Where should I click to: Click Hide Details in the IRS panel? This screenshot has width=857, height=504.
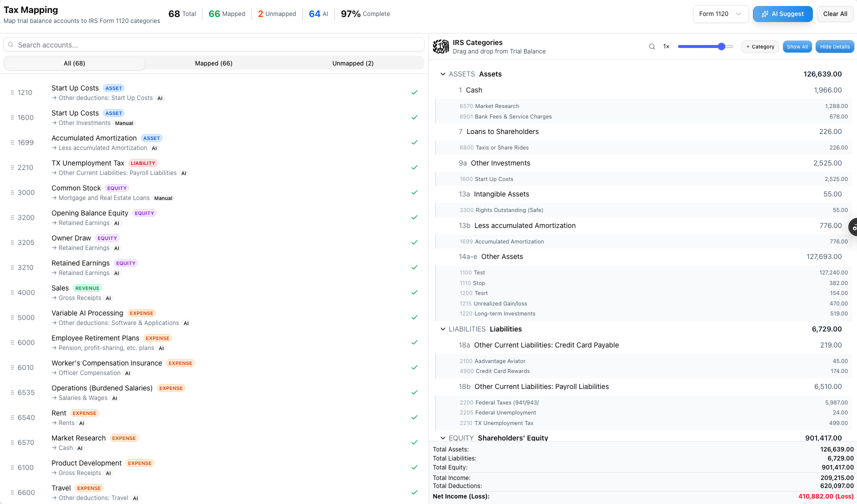click(x=834, y=46)
